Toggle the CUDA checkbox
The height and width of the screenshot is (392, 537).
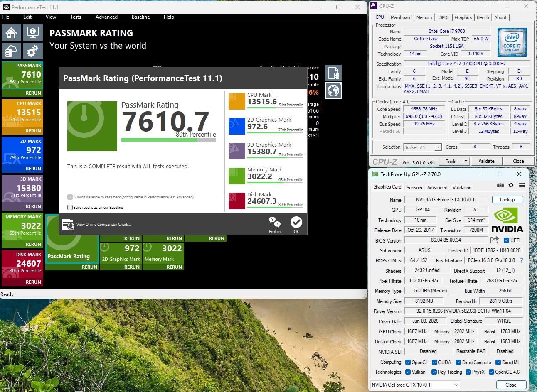click(x=434, y=363)
